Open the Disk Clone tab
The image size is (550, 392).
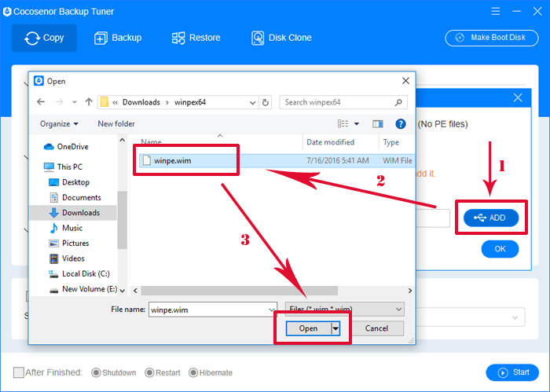point(281,38)
